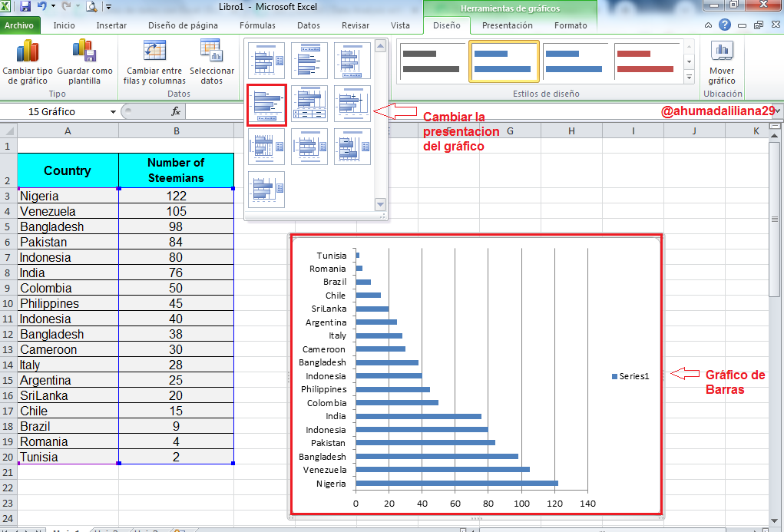Image resolution: width=784 pixels, height=532 pixels.
Task: Select column H header
Action: coord(571,131)
